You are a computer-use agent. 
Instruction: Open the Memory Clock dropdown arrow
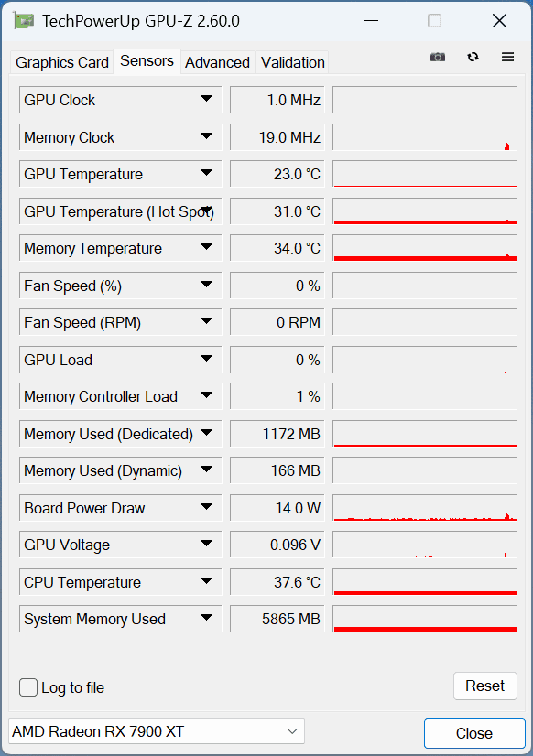[206, 136]
